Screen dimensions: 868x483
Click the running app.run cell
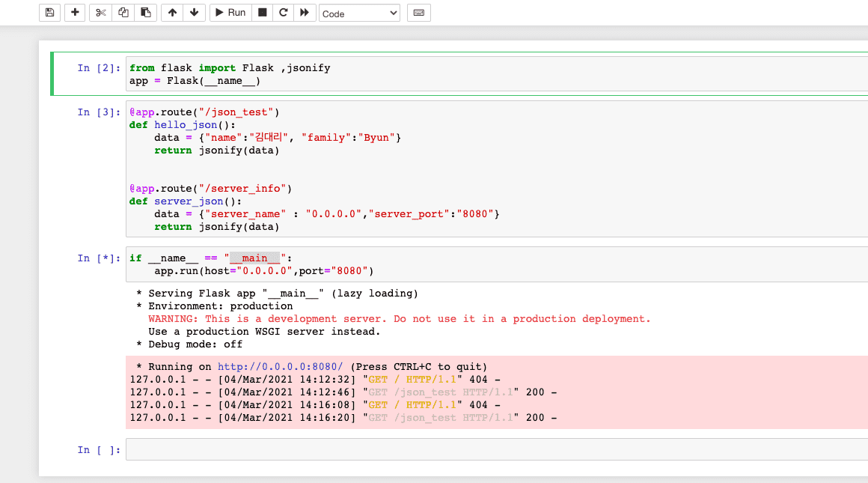click(494, 264)
